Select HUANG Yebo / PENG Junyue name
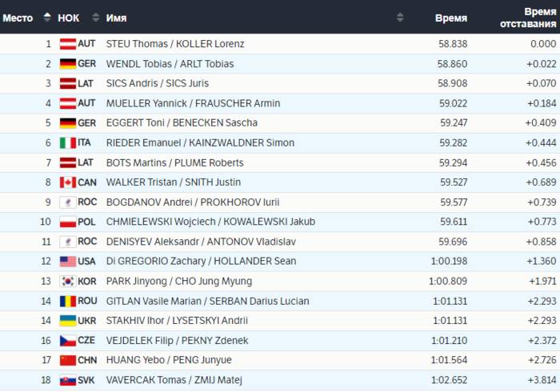The height and width of the screenshot is (392, 560). 169,360
